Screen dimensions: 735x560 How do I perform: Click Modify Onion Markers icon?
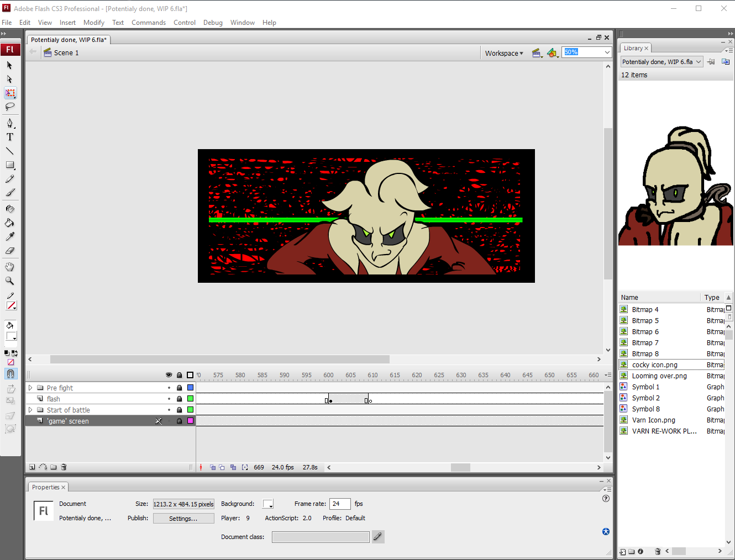(245, 467)
